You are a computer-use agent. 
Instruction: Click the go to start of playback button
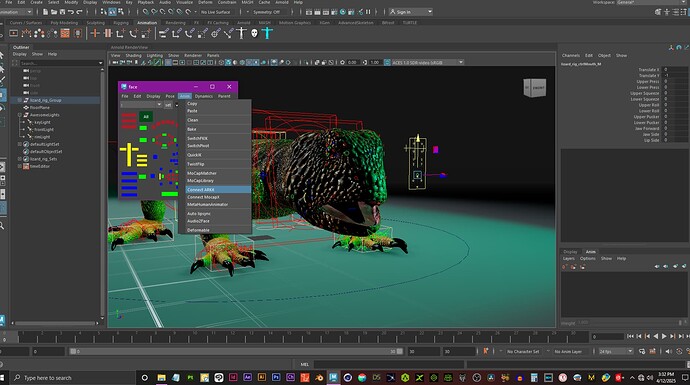(x=630, y=336)
